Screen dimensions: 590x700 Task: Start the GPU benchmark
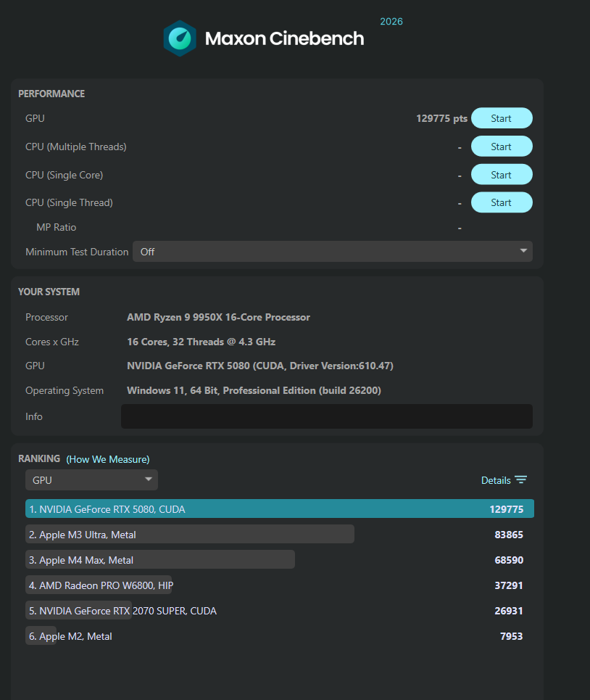tap(502, 118)
